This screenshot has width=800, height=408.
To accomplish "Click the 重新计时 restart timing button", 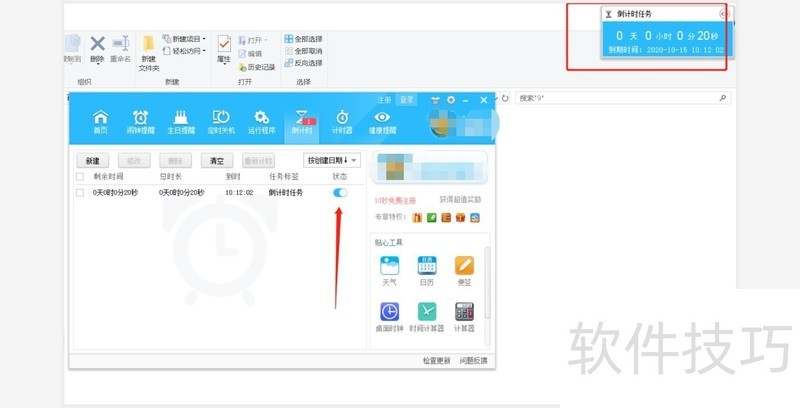I will coord(258,161).
